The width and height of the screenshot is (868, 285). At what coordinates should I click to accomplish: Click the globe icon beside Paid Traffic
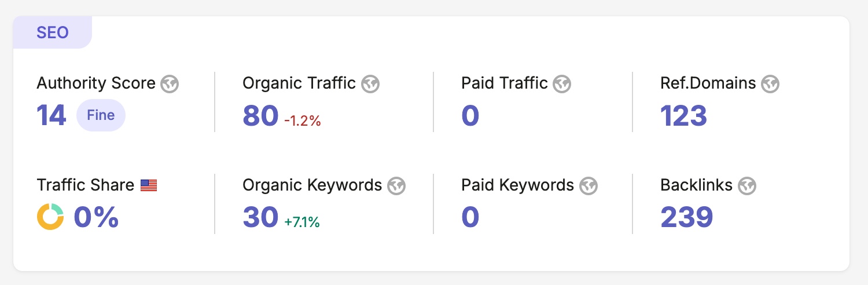pos(562,84)
